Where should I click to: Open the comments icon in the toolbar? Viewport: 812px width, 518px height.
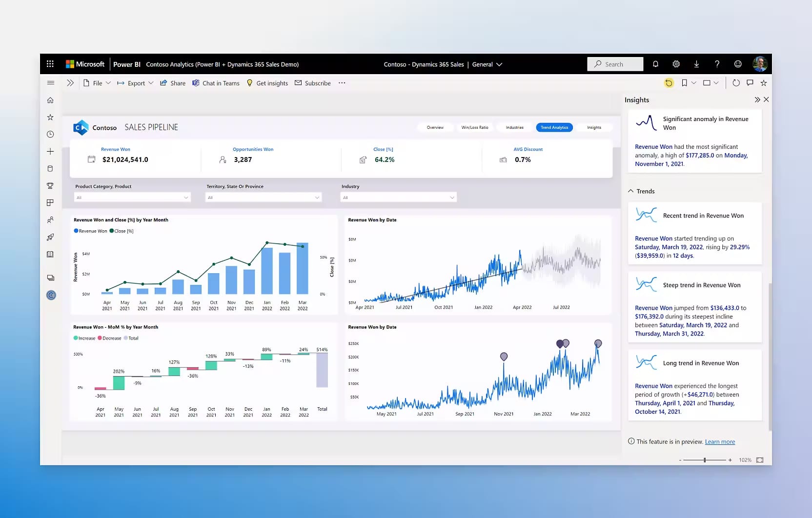(x=750, y=83)
